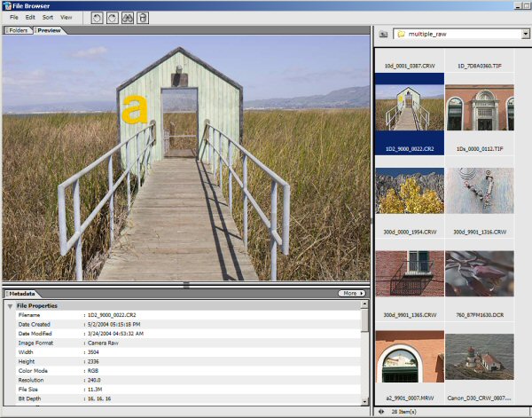Select the Canon_D30_CRW lighthouse thumbnail
532x418 pixels.
tap(480, 357)
